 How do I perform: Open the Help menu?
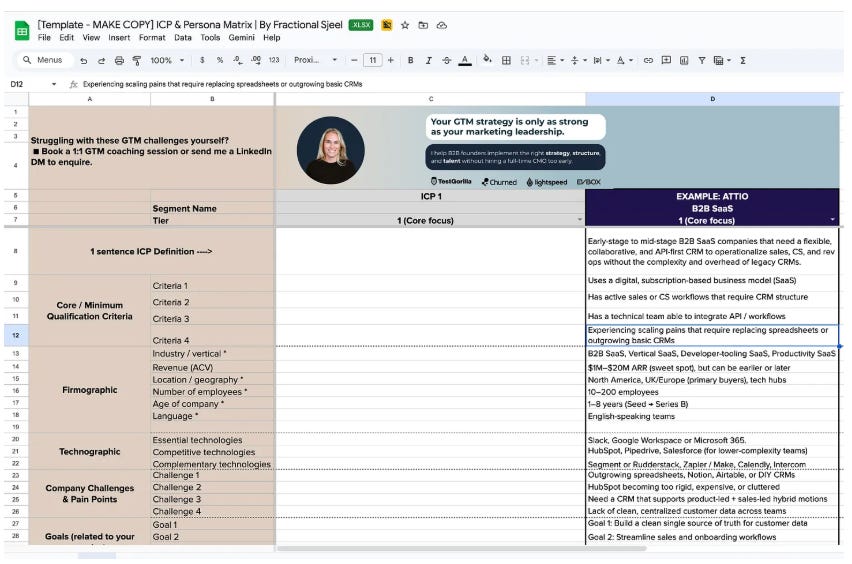[271, 37]
